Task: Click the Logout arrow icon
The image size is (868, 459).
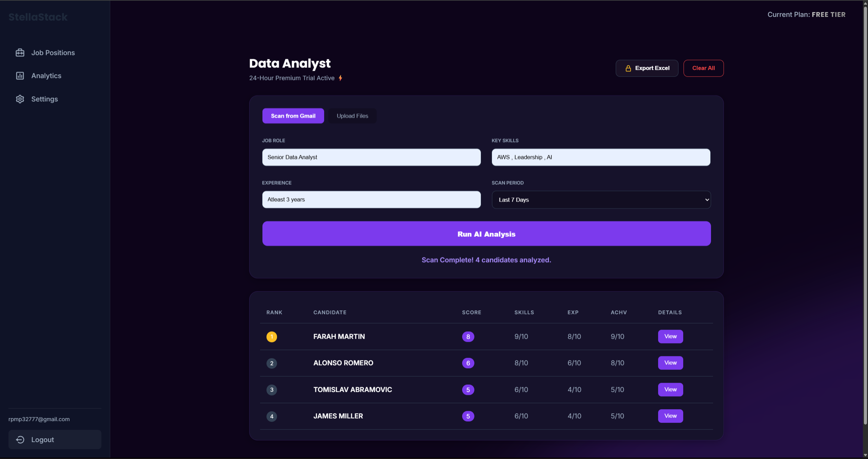Action: point(20,439)
